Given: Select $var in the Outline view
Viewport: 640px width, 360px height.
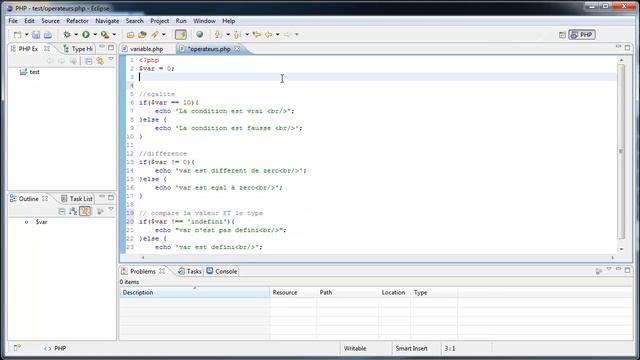Looking at the screenshot, I should (41, 222).
